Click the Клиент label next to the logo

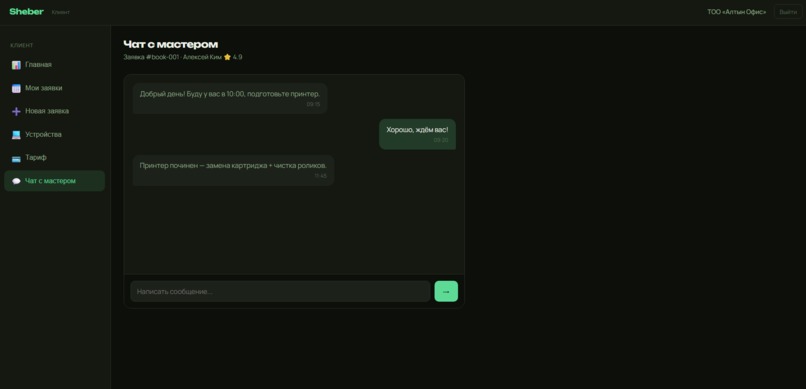61,12
